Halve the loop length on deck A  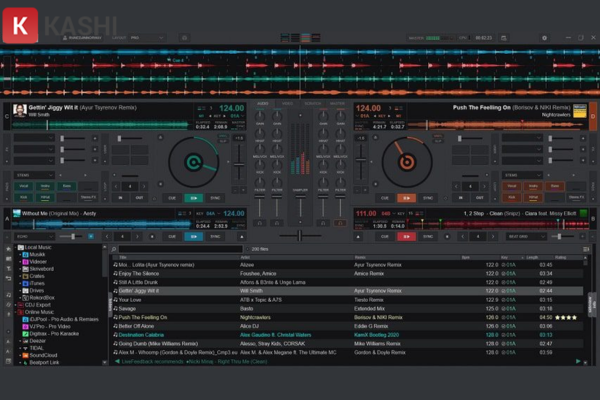pos(108,237)
